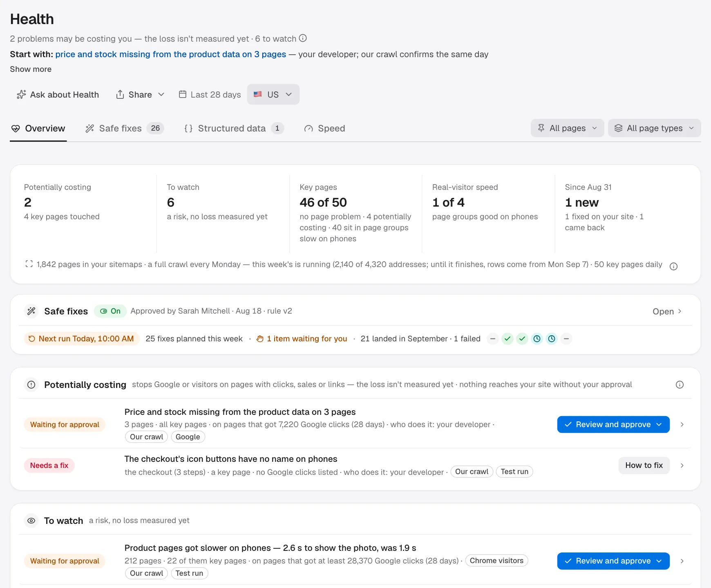The width and height of the screenshot is (711, 588).
Task: Click the How to fix button
Action: 644,465
